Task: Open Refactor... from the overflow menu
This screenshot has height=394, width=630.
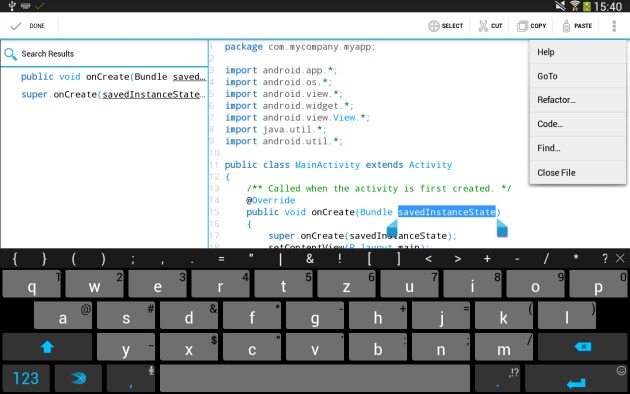Action: 578,100
